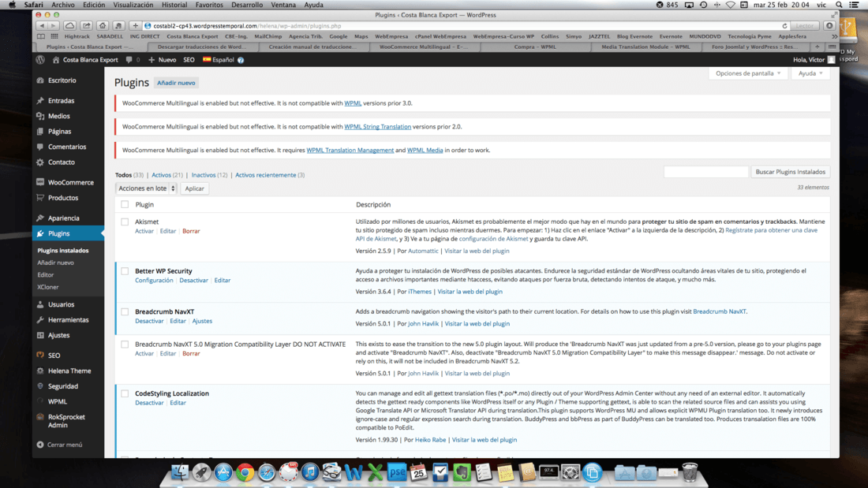This screenshot has height=488, width=868.
Task: Open a new tab with plus button
Action: 817,47
